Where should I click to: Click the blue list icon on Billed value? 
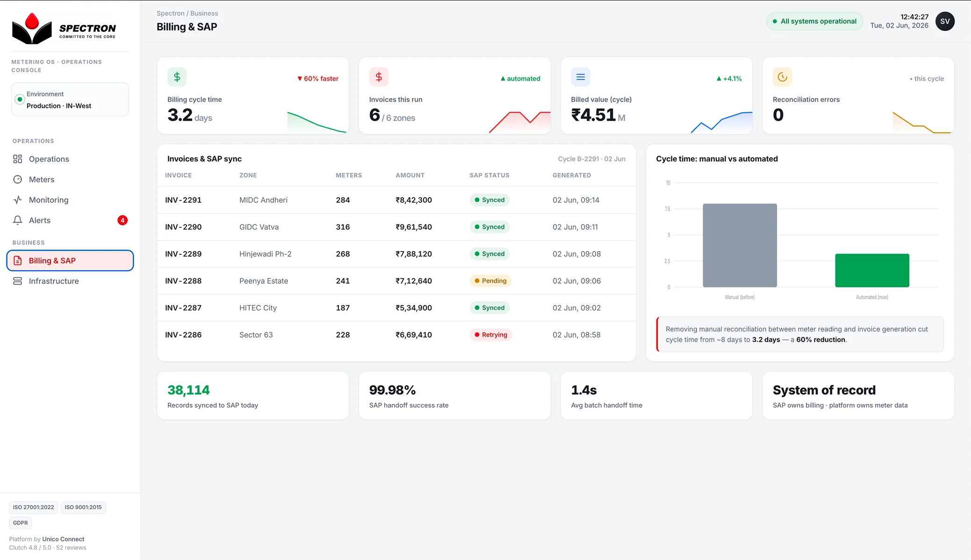[x=581, y=77]
